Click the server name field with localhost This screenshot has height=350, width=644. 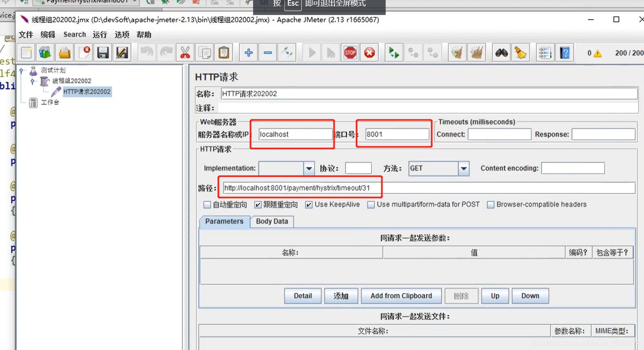point(295,134)
